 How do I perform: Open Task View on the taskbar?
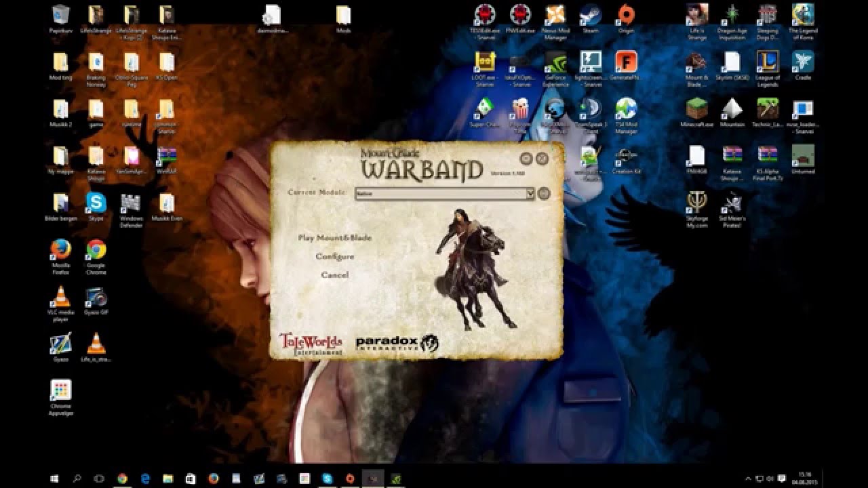click(99, 479)
